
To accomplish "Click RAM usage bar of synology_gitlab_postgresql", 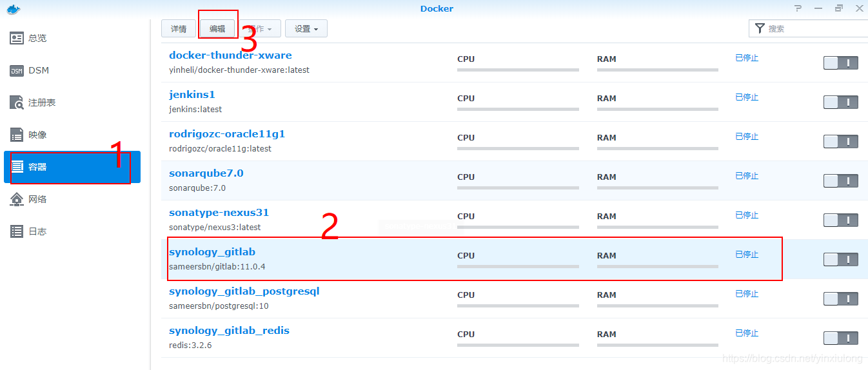I will [x=658, y=306].
